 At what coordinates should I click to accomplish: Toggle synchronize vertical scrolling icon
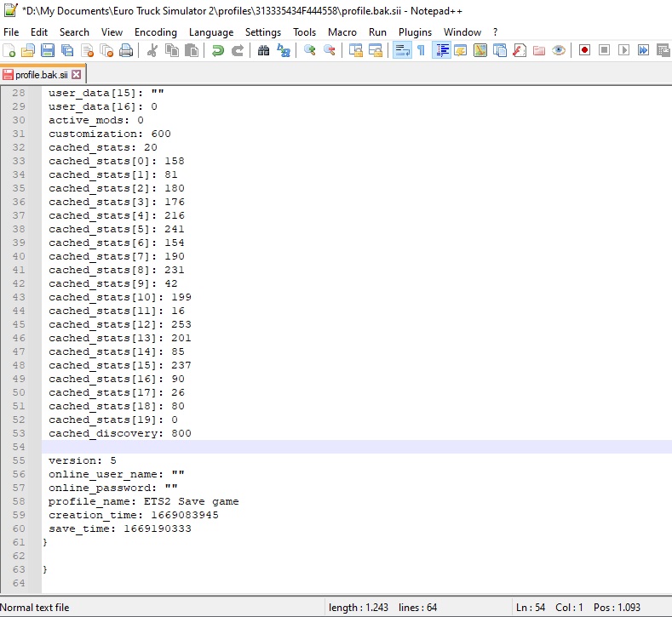(355, 50)
